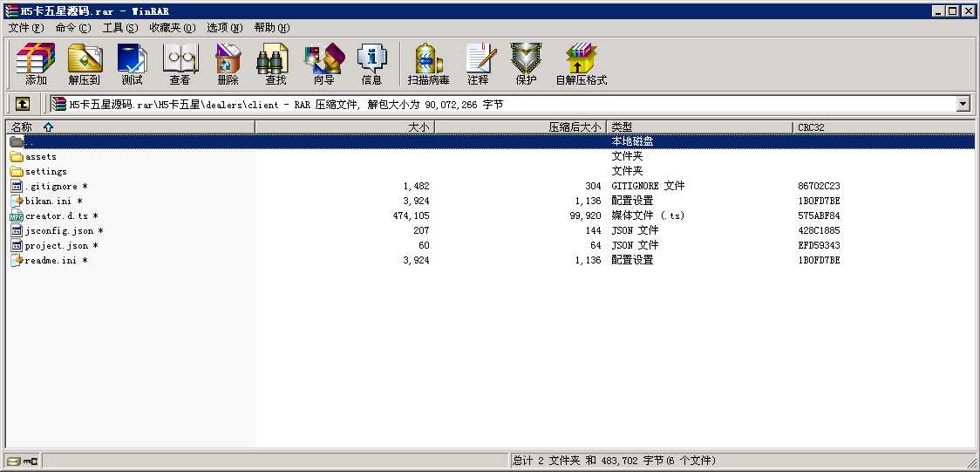Open the 选项(N) menu
The image size is (980, 472).
click(225, 28)
